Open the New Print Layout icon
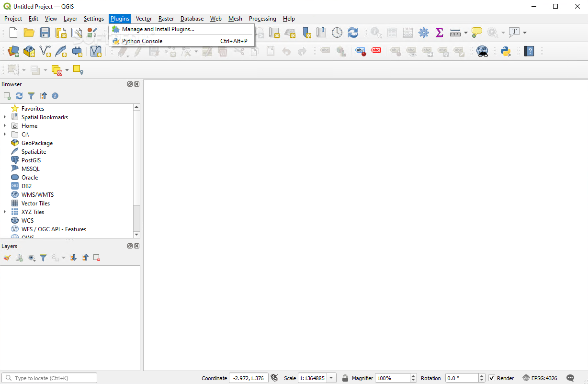This screenshot has height=384, width=588. pyautogui.click(x=61, y=33)
